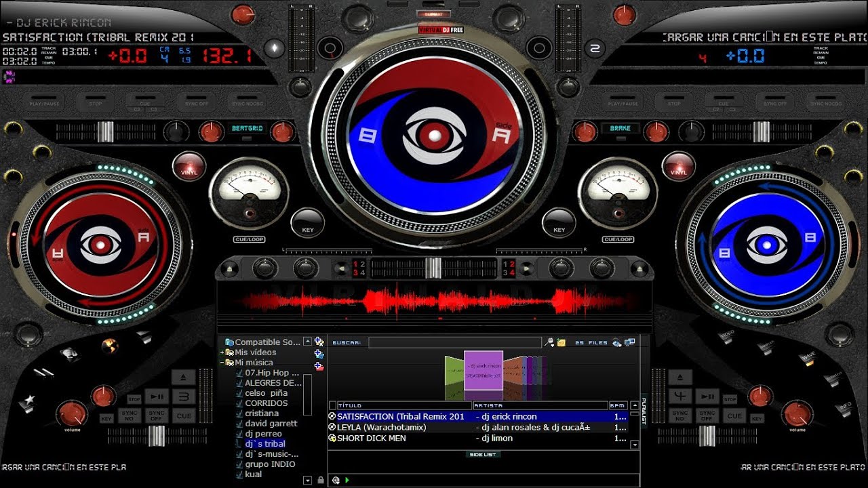Click the WAVE icon on right panel
The image size is (868, 488).
pos(806,358)
